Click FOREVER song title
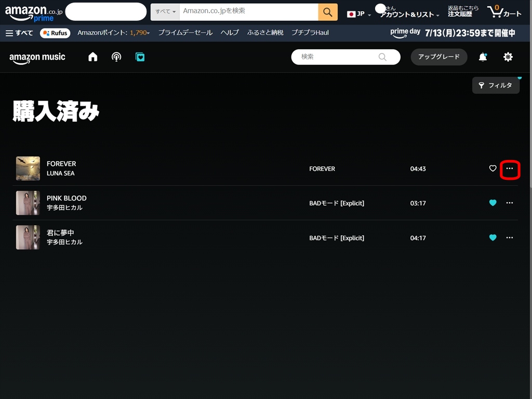Image resolution: width=532 pixels, height=399 pixels. pyautogui.click(x=61, y=164)
